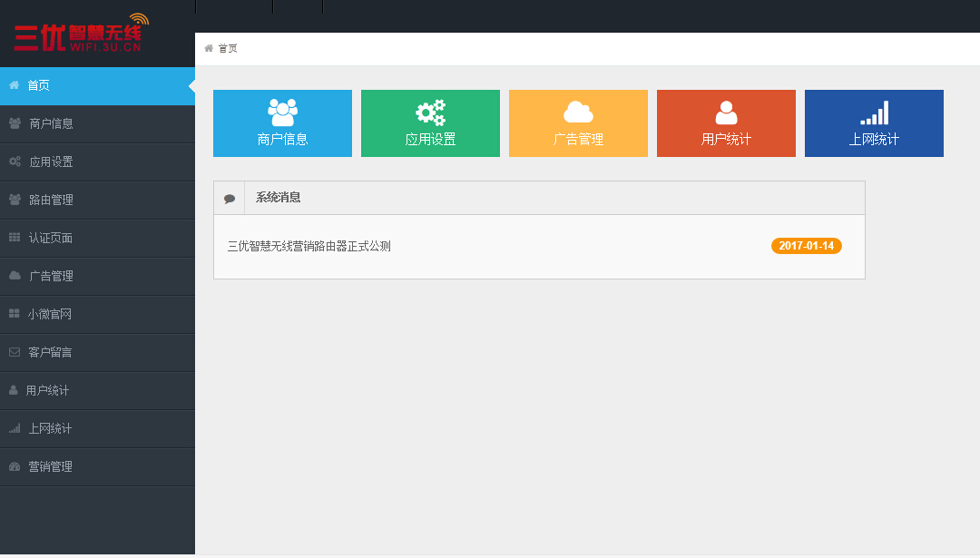This screenshot has height=558, width=980.
Task: Click the home icon in breadcrumb
Action: click(209, 48)
